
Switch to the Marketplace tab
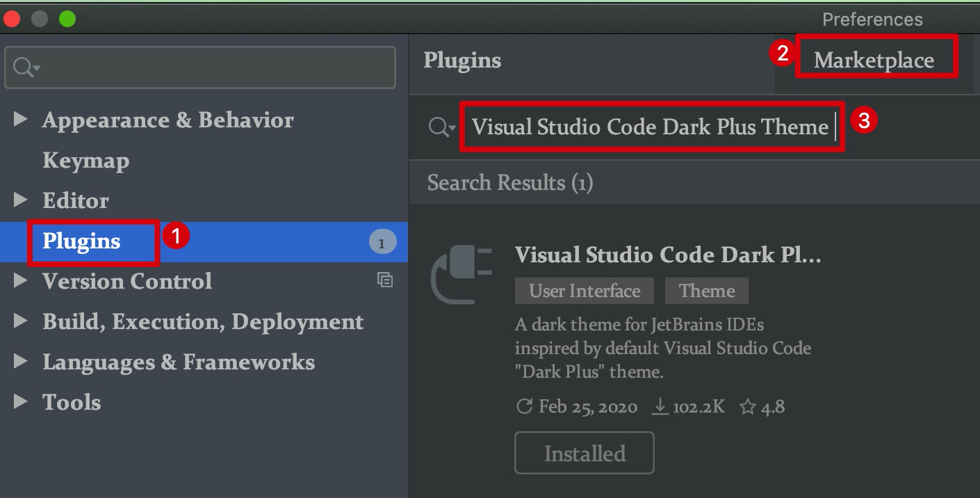point(874,61)
